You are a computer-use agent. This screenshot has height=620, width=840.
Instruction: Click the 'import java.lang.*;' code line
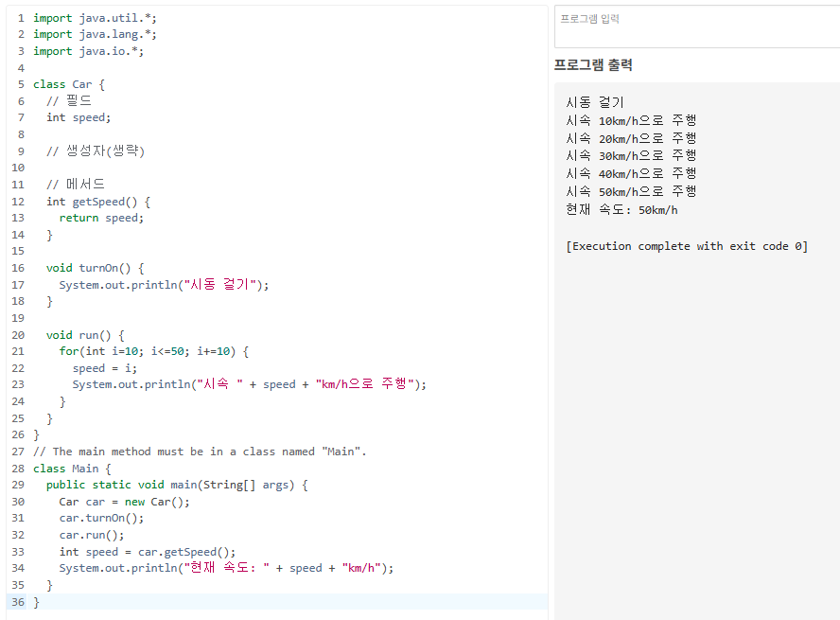[x=95, y=34]
